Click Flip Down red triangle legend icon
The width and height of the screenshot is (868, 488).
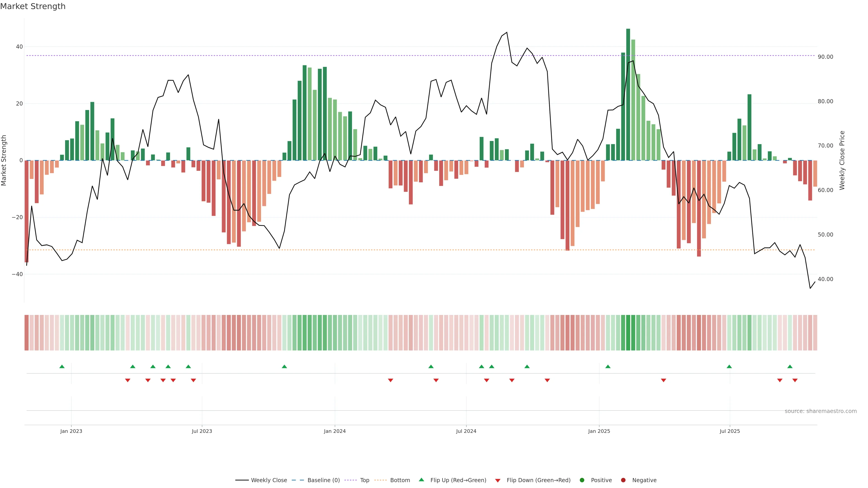click(x=498, y=480)
